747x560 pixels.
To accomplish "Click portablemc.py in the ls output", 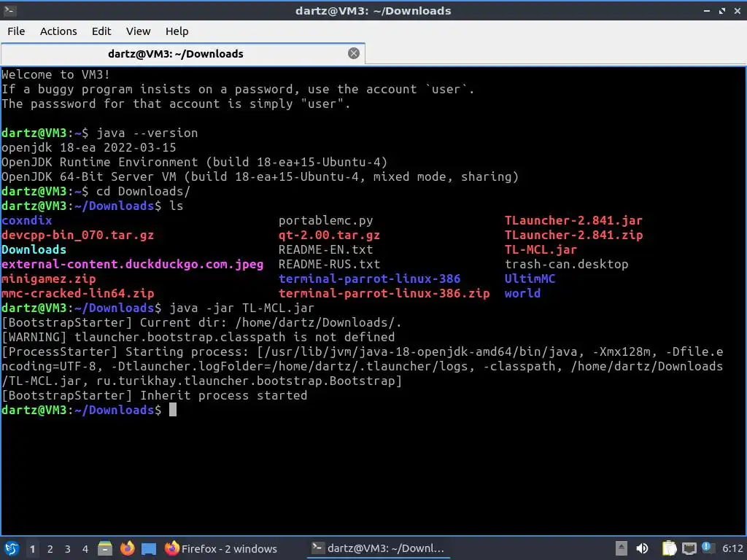I will pyautogui.click(x=326, y=220).
